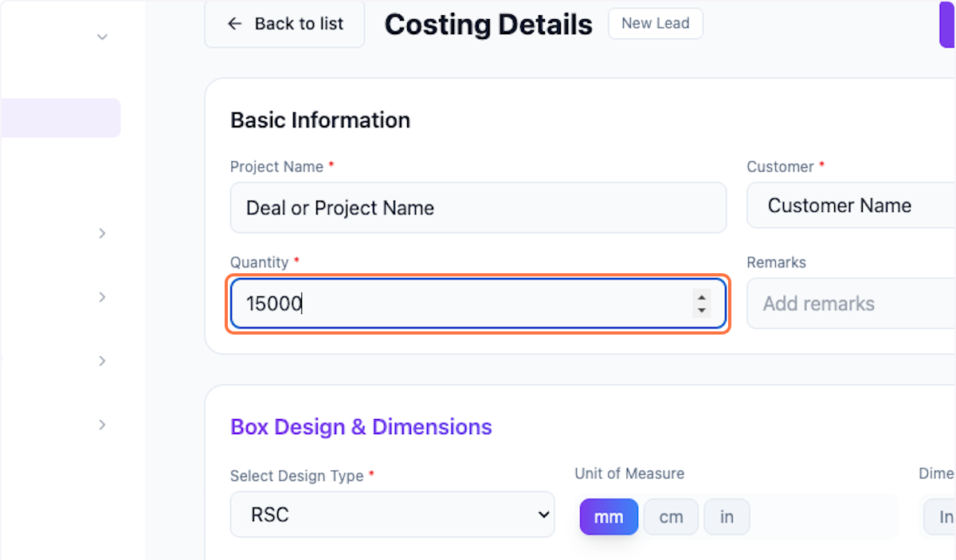The width and height of the screenshot is (956, 560).
Task: Expand the first collapsed sidebar section
Action: pyautogui.click(x=102, y=233)
